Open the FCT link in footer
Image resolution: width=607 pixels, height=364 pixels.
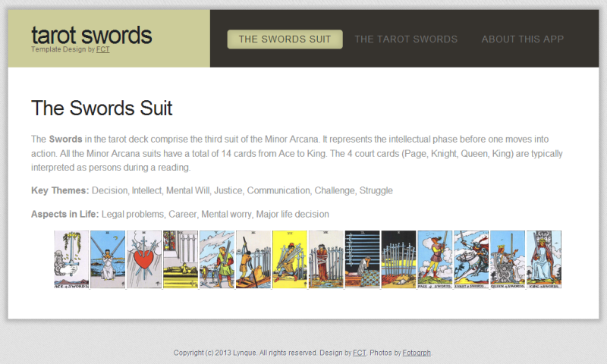point(359,353)
